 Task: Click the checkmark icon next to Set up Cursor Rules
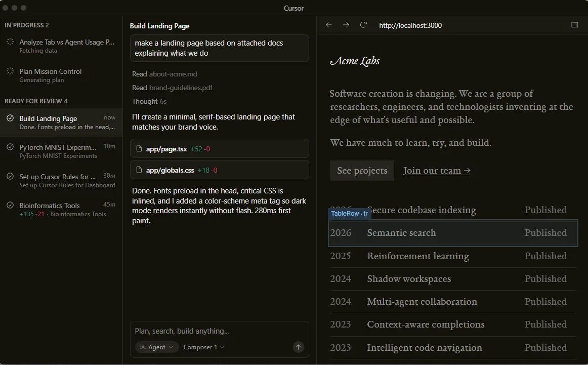(x=10, y=176)
